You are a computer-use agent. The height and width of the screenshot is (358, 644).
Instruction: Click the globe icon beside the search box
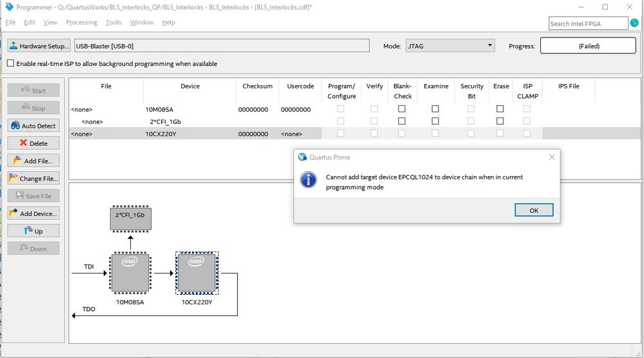point(634,23)
